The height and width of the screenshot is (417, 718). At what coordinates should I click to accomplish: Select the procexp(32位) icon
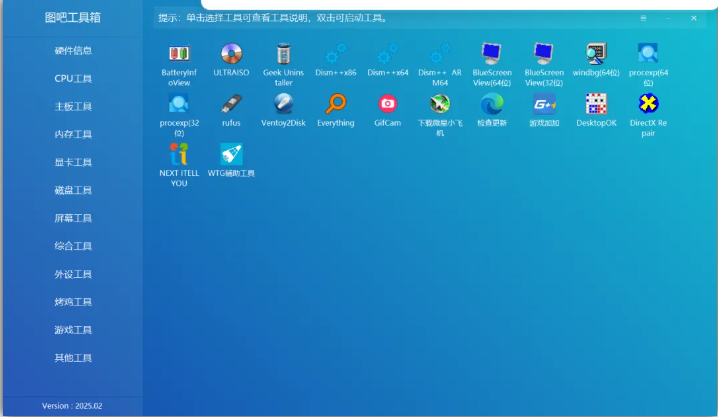(179, 104)
